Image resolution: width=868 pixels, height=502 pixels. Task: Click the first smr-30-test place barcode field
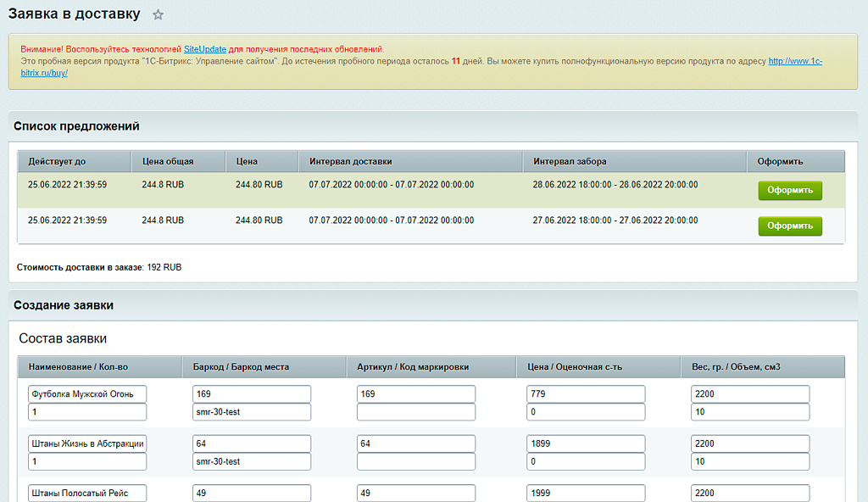tap(252, 412)
